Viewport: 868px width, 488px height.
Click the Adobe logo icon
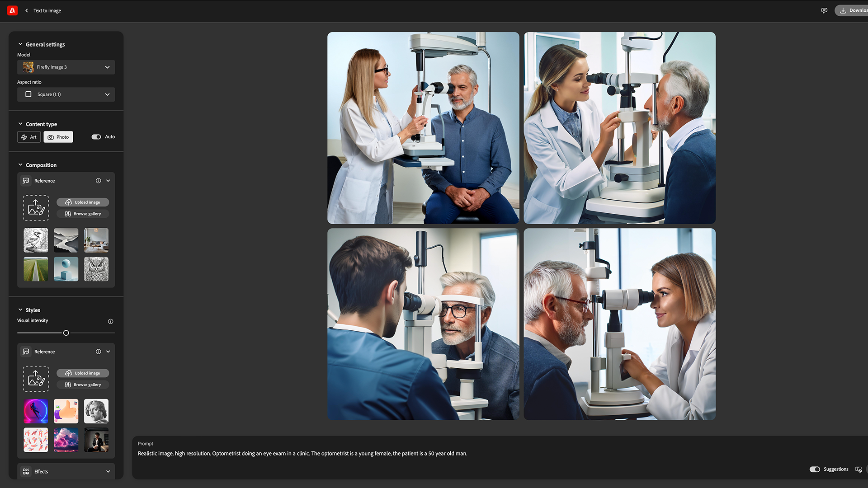13,10
